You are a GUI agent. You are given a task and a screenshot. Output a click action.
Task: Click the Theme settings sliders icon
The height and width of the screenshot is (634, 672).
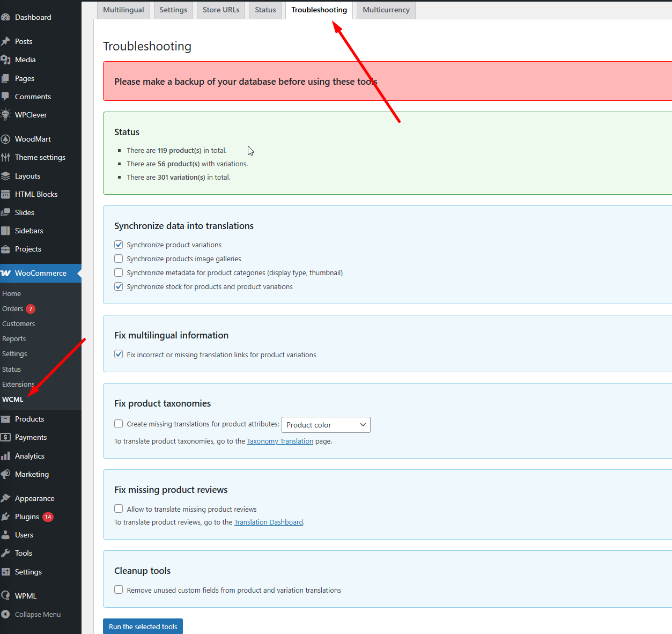[x=5, y=157]
